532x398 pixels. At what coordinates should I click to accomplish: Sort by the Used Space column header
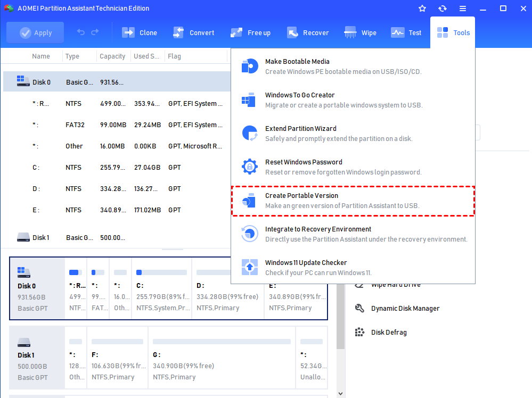point(146,56)
